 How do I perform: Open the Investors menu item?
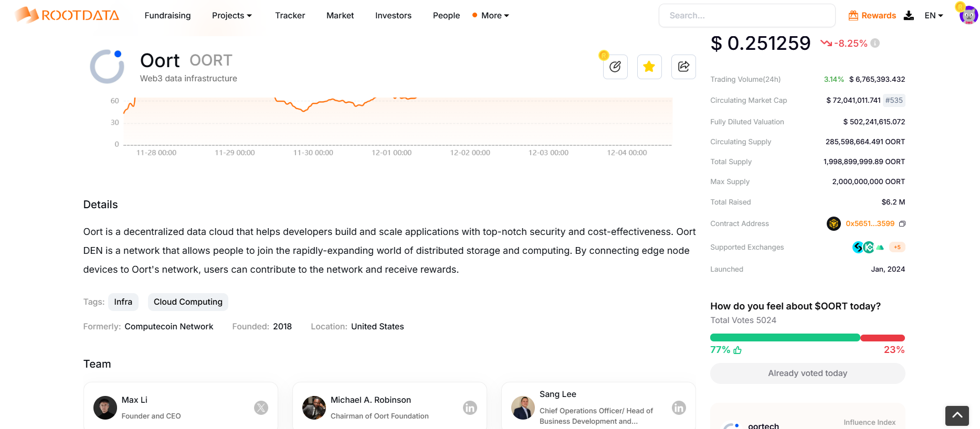pyautogui.click(x=393, y=16)
